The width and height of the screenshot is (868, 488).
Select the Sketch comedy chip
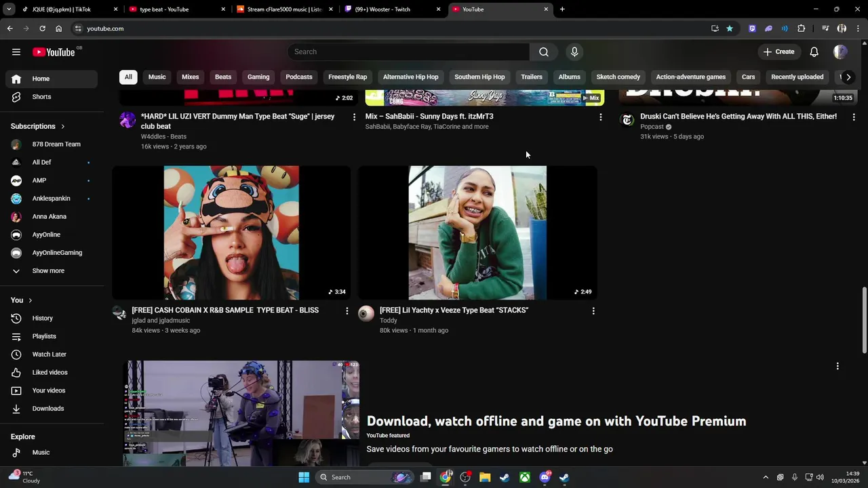(618, 77)
